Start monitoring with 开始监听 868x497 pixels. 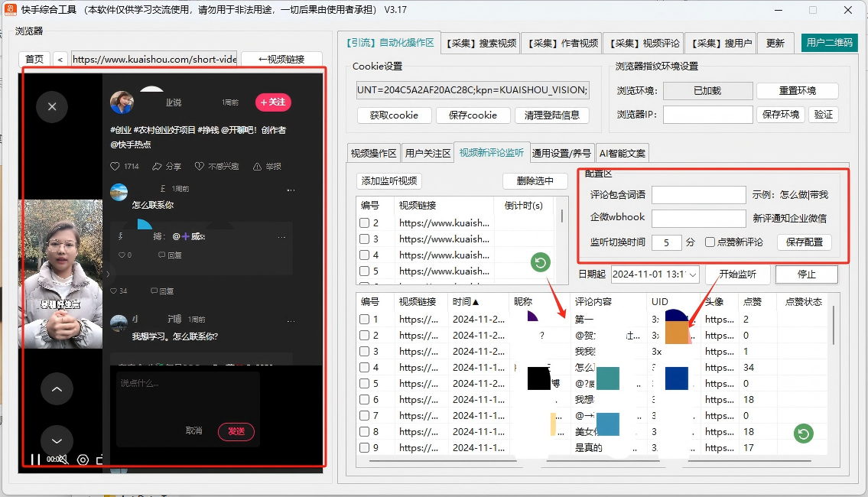(738, 274)
